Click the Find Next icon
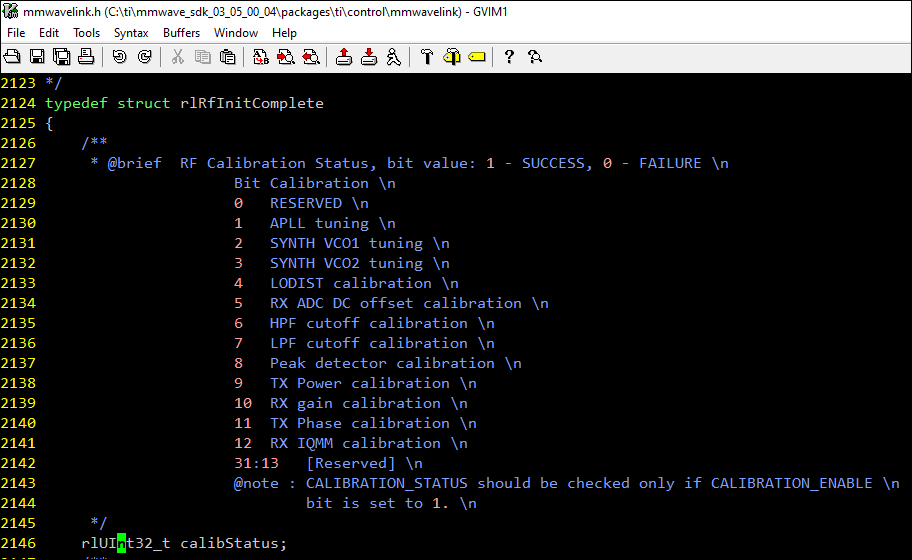The width and height of the screenshot is (912, 560). [286, 56]
